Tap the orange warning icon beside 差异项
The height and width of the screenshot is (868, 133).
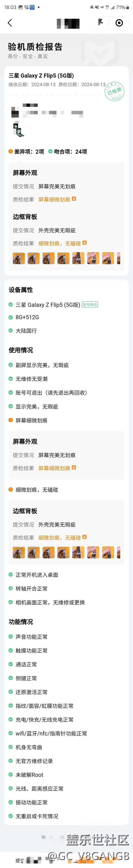tap(10, 151)
